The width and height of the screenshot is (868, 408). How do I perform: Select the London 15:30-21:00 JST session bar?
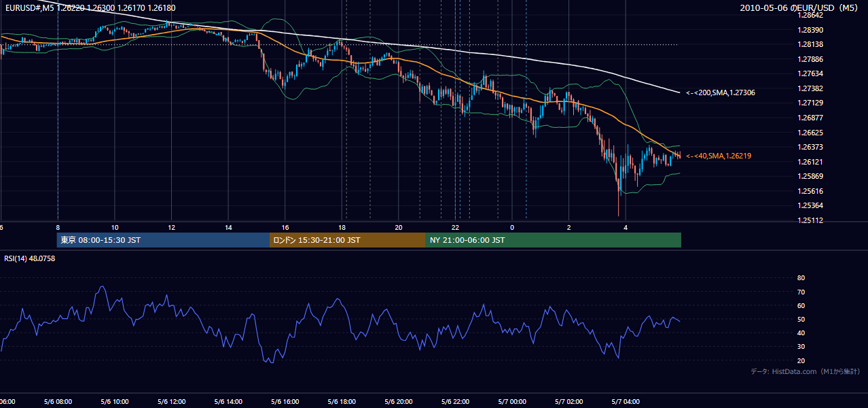(x=348, y=240)
